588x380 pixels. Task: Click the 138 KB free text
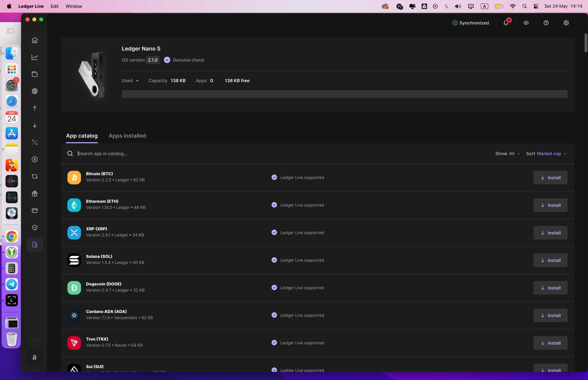pos(237,81)
